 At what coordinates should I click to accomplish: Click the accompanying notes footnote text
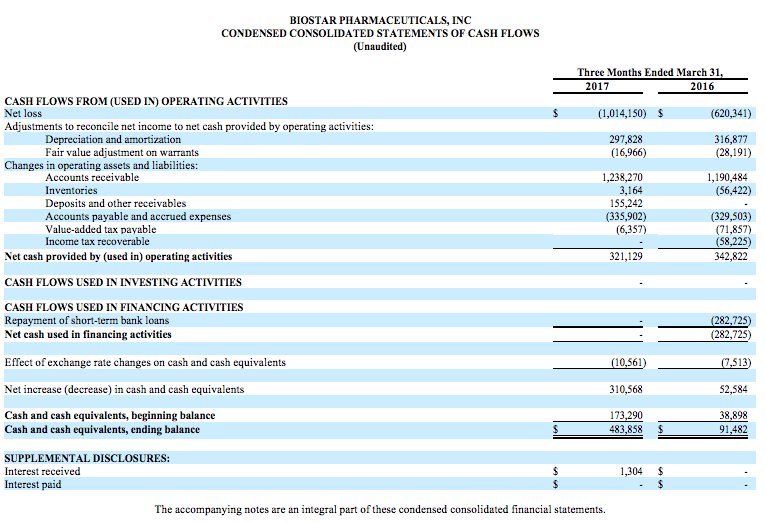click(x=379, y=509)
